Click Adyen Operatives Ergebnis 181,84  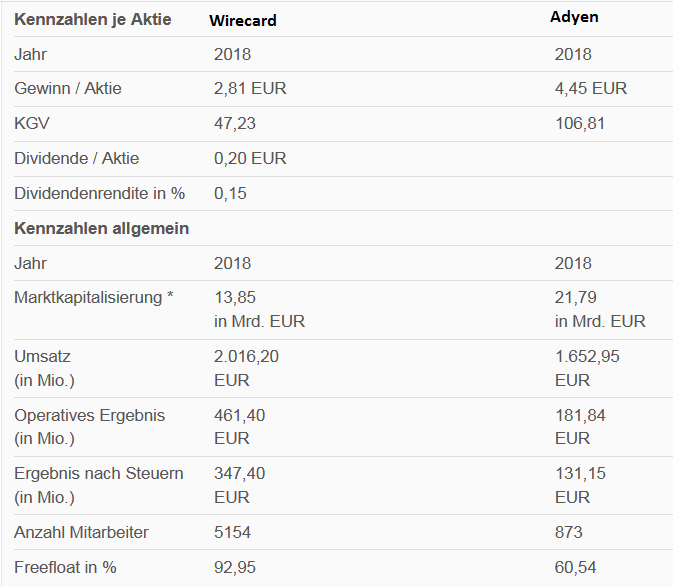(580, 415)
